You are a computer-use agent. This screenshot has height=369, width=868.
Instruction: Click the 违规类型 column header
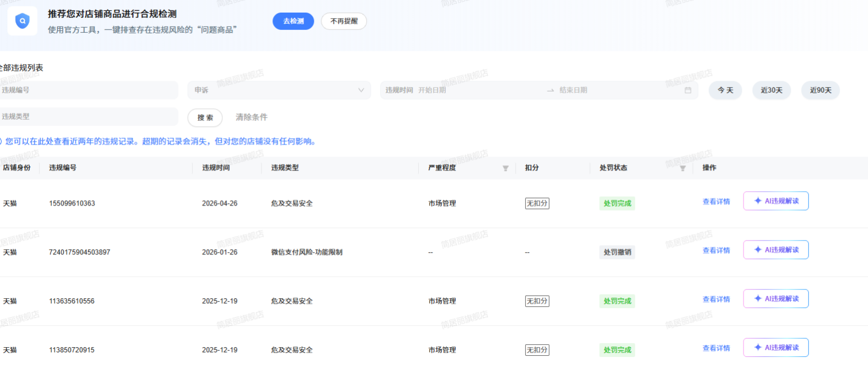click(x=285, y=168)
